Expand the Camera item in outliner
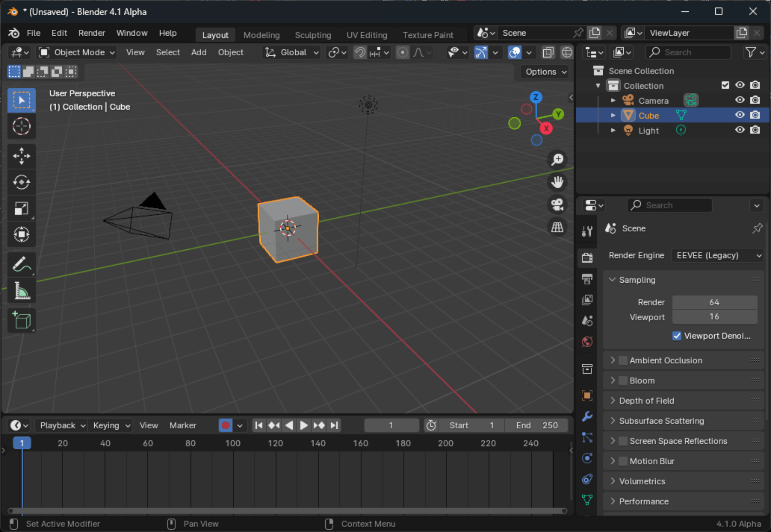771x532 pixels. point(613,100)
